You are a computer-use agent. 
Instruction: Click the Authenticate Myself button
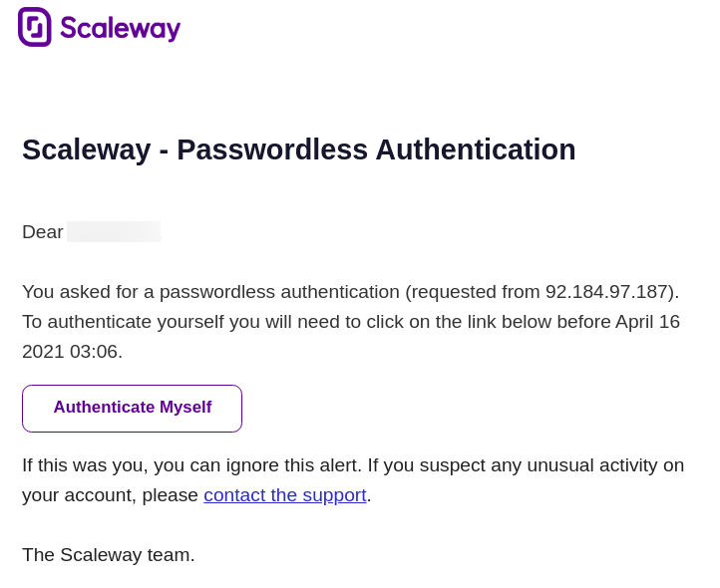point(133,408)
